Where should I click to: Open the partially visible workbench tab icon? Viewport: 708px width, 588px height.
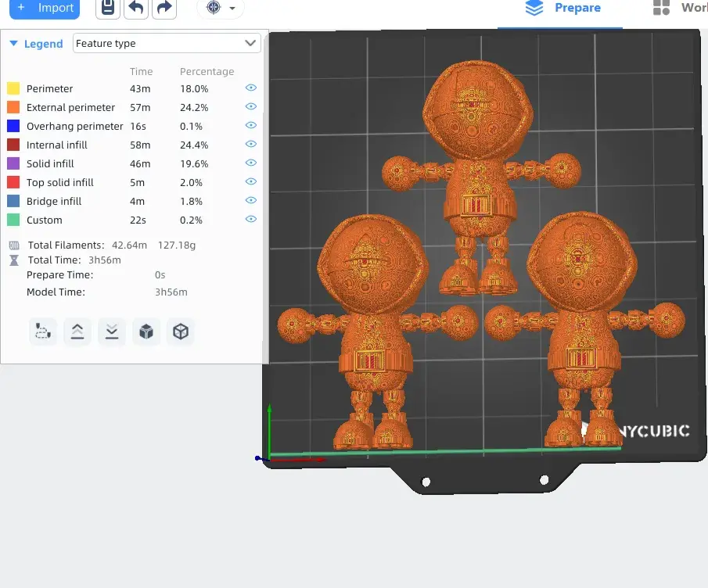click(x=662, y=8)
